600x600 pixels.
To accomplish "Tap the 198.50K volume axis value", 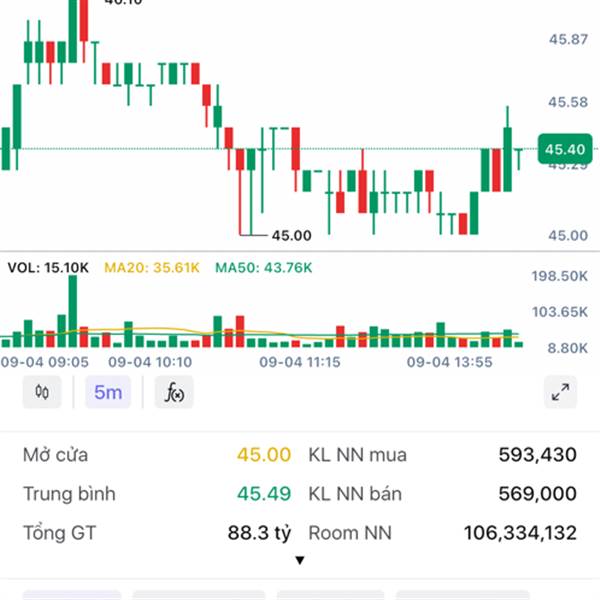I will pos(559,276).
